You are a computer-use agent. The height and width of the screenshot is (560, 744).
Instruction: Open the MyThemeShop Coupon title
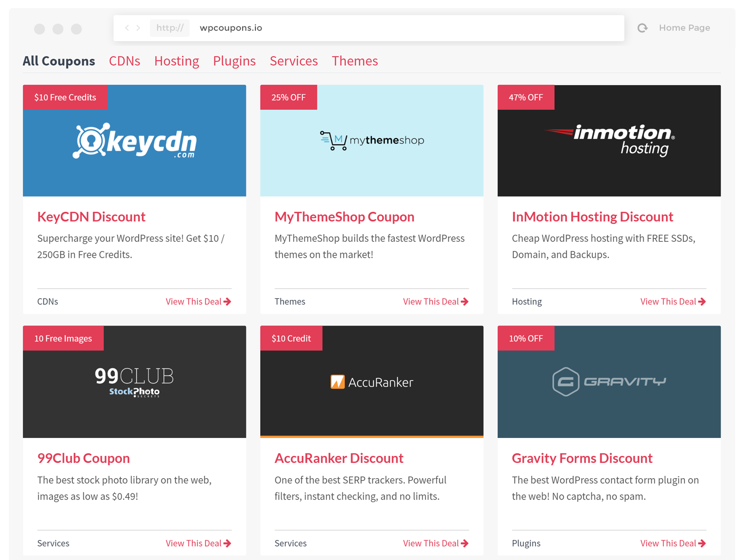point(344,217)
